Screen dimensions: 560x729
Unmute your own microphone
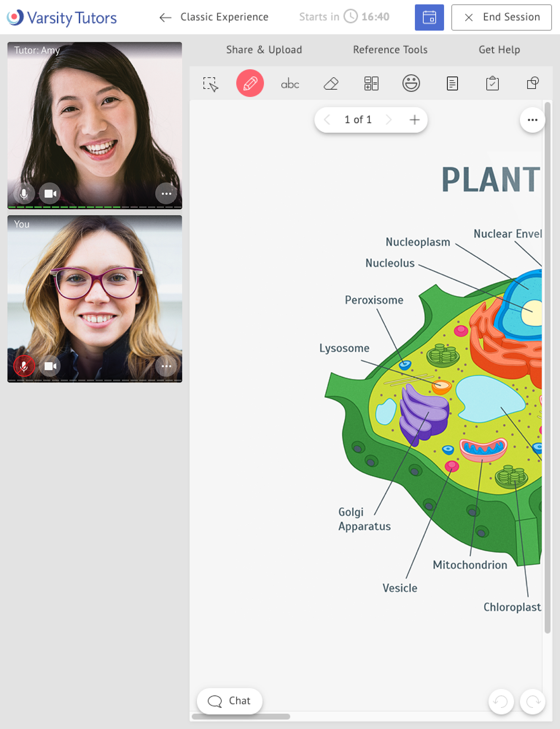pos(24,366)
